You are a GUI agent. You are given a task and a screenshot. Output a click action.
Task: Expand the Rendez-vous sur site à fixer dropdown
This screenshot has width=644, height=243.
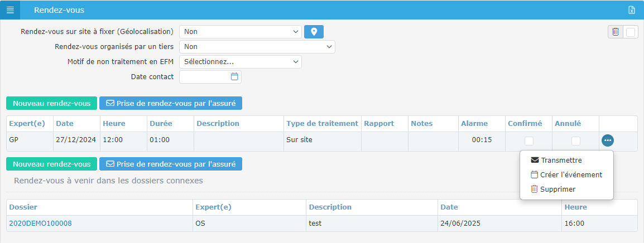241,32
